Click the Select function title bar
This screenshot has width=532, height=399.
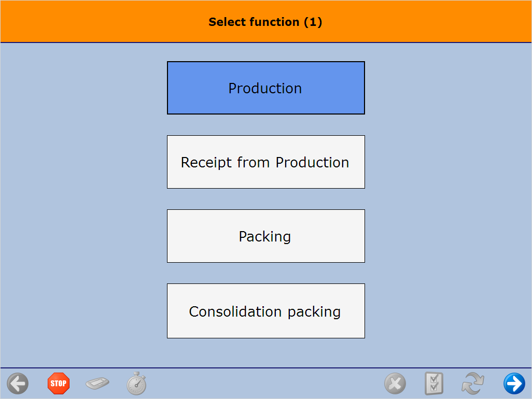tap(265, 22)
